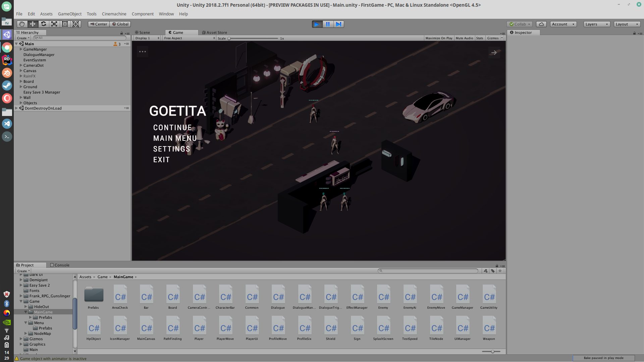Adjust project icon size slider
The height and width of the screenshot is (362, 644).
pos(491,352)
